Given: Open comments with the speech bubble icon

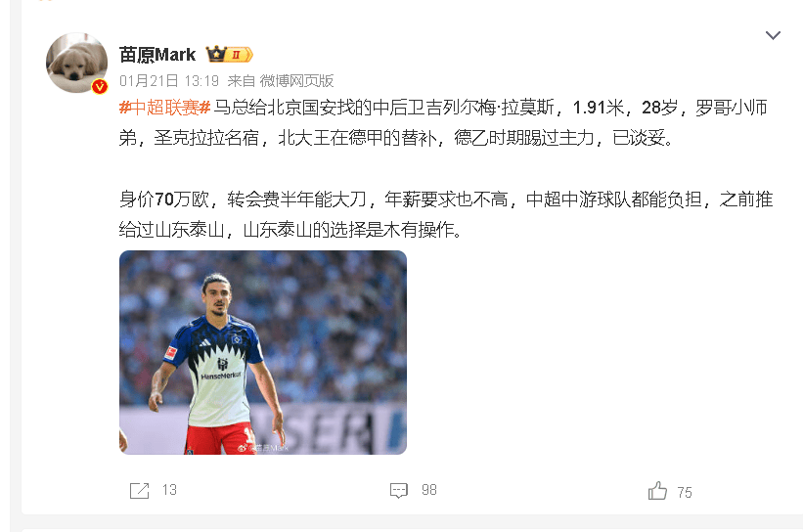Looking at the screenshot, I should pos(399,491).
